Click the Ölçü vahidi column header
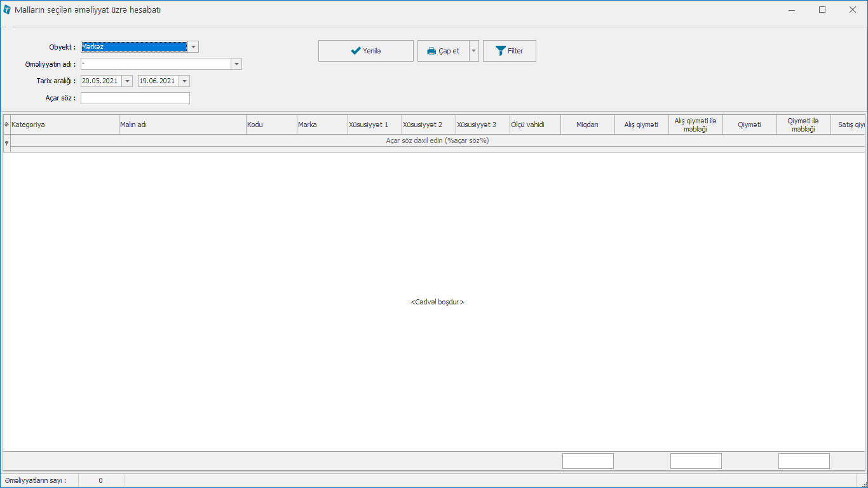 (535, 125)
